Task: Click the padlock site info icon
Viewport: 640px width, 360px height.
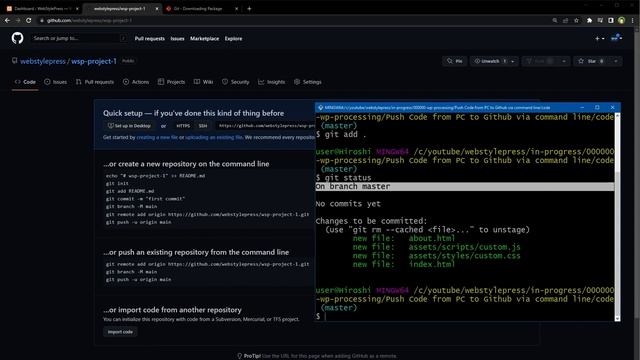Action: click(42, 20)
